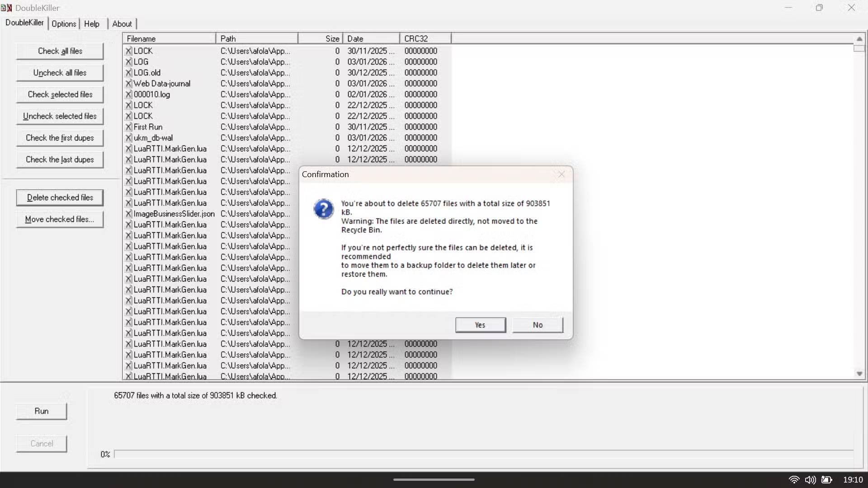Viewport: 868px width, 488px height.
Task: Uncheck the Web Data-journal checkbox
Action: pyautogui.click(x=128, y=84)
